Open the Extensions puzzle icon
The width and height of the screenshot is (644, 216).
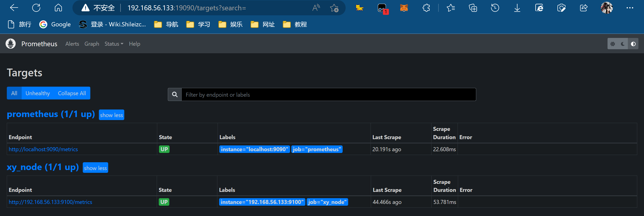coord(426,8)
